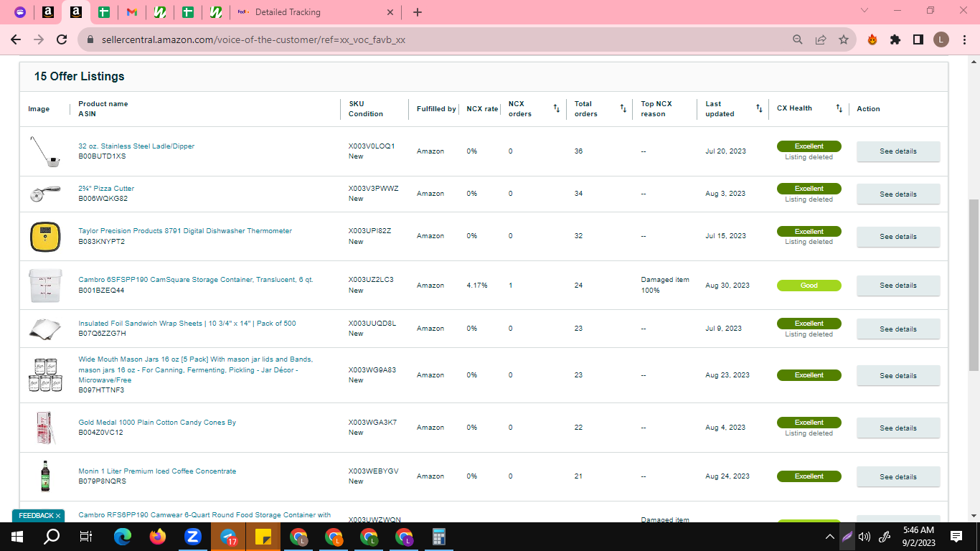Sort by CX Health column
This screenshot has width=980, height=551.
[839, 108]
